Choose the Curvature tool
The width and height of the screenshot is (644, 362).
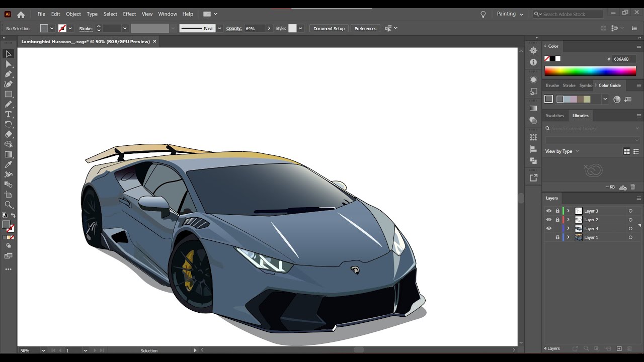[x=9, y=84]
